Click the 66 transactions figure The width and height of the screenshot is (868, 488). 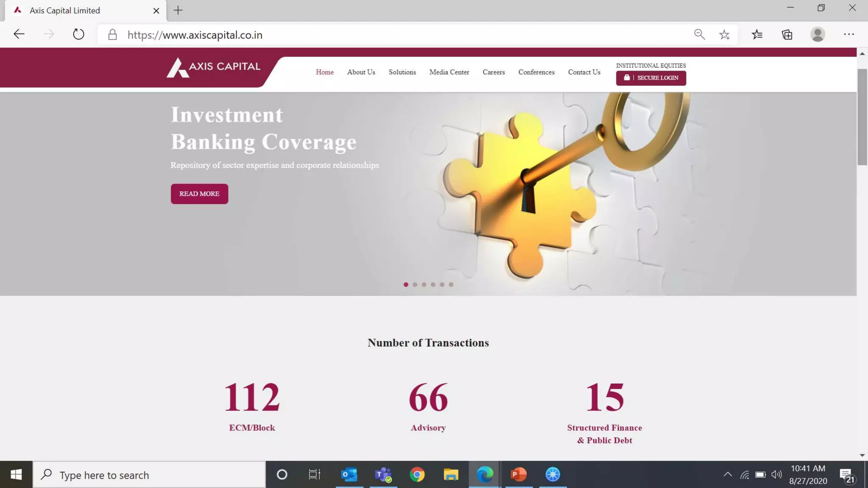click(x=428, y=397)
